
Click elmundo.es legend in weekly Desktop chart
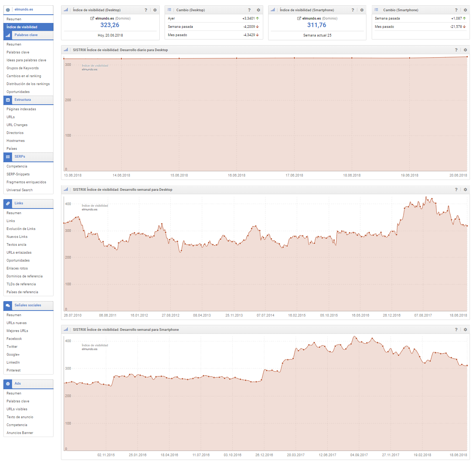[90, 209]
